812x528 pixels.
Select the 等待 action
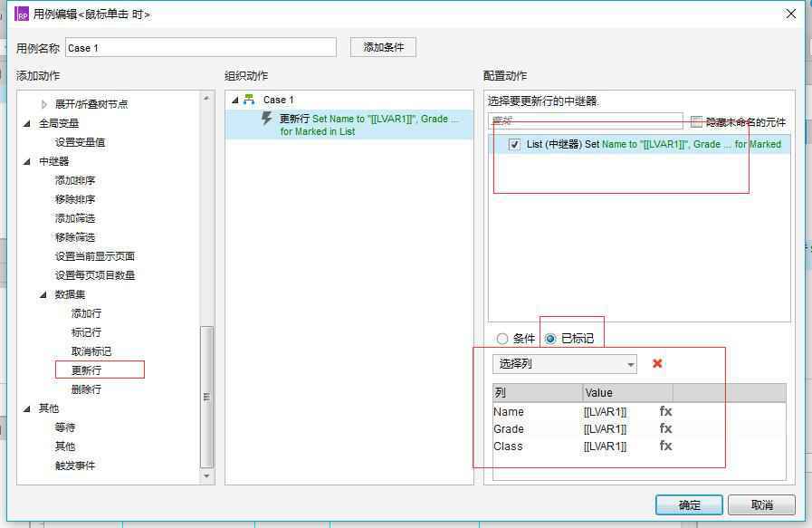(65, 427)
